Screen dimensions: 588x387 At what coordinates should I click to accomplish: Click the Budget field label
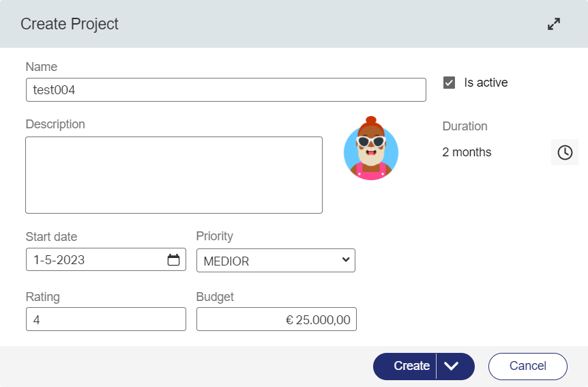pyautogui.click(x=215, y=297)
